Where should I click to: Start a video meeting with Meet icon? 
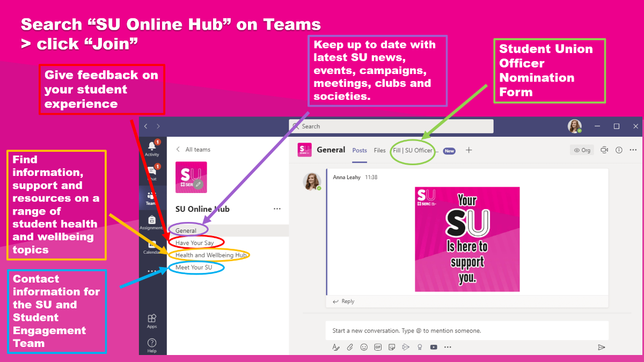[x=604, y=150]
